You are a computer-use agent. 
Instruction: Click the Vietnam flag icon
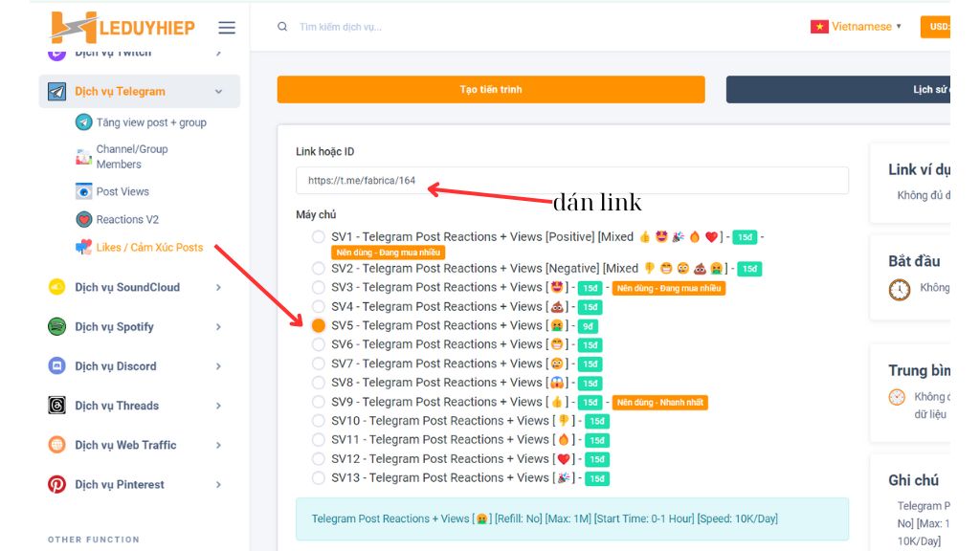click(x=819, y=26)
